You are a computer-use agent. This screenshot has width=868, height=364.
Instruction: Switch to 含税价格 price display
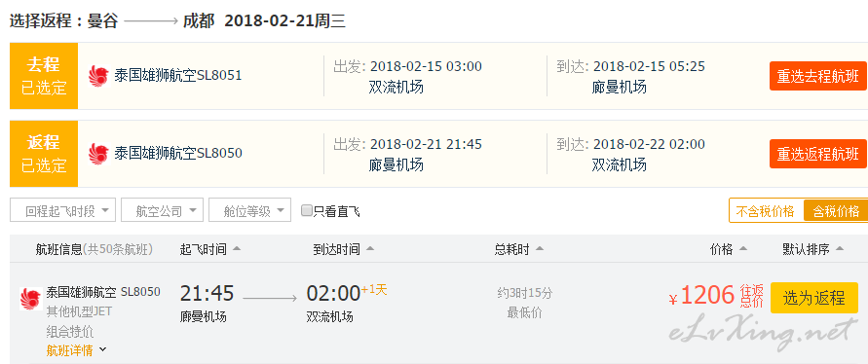836,211
